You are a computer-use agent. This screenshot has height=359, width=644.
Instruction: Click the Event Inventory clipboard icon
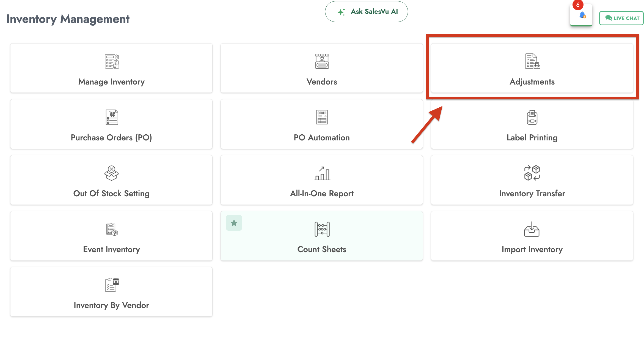[x=112, y=229]
